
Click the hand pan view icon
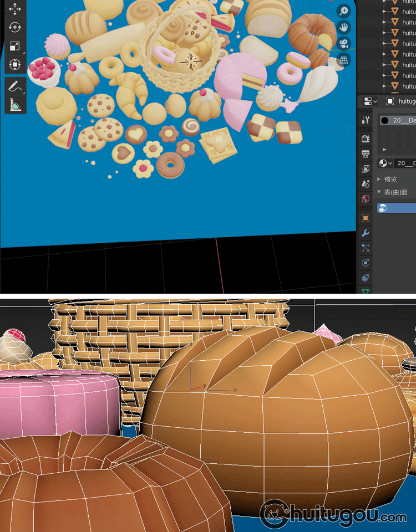tap(344, 27)
